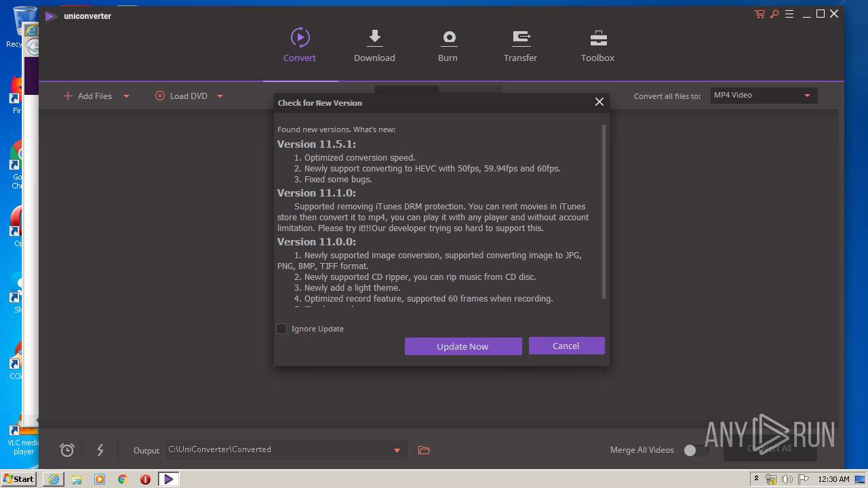
Task: Switch to the Convert tab
Action: pyautogui.click(x=300, y=45)
